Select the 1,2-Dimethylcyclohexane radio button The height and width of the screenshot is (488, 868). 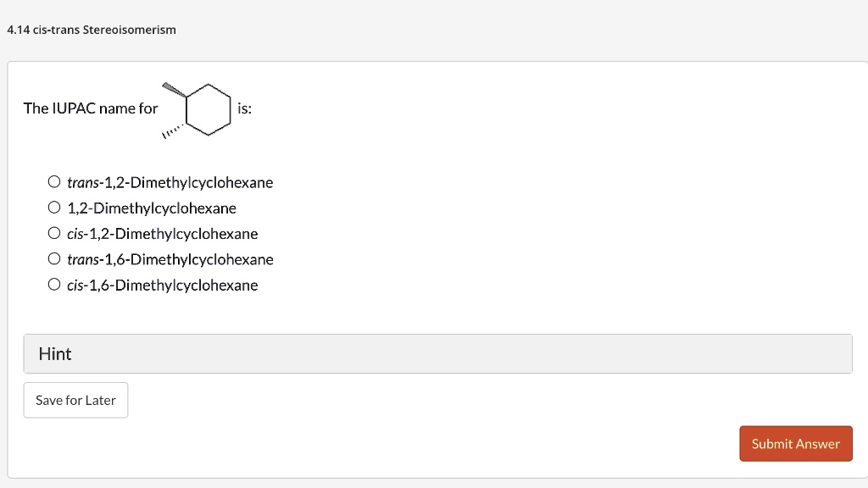(53, 207)
